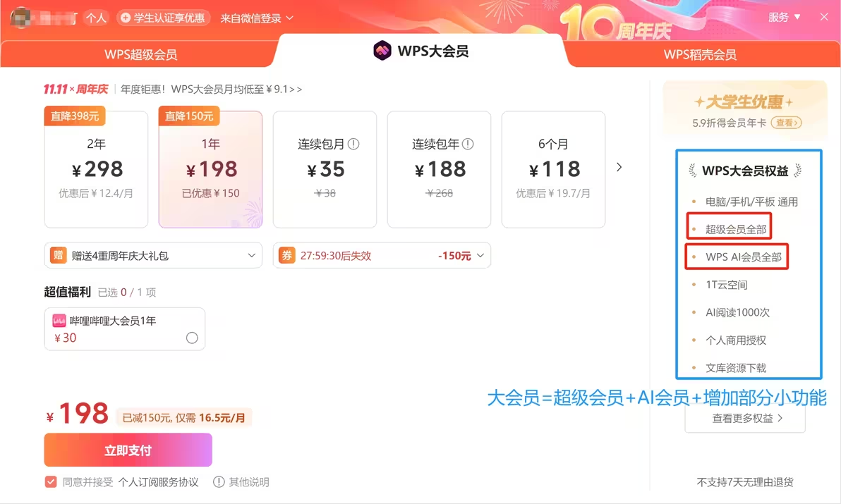This screenshot has height=504, width=841.
Task: Click the 哔哩哔哩 pink logo icon
Action: pos(59,321)
